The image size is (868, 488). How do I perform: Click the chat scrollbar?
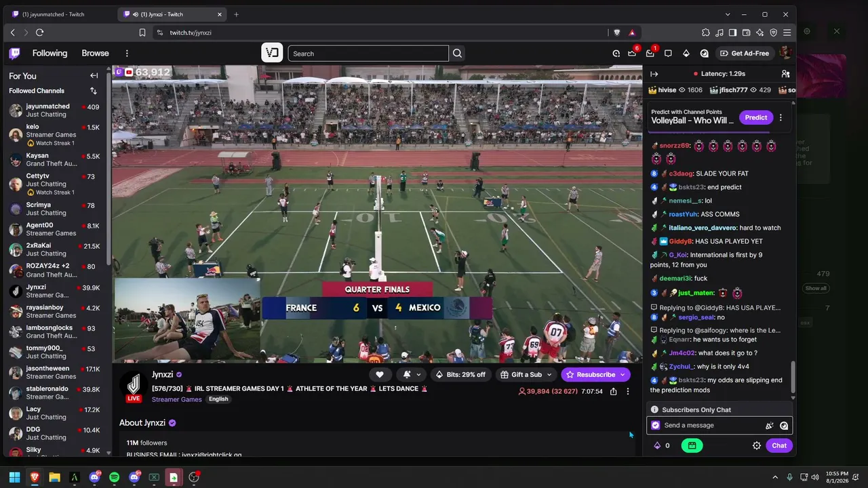point(793,378)
